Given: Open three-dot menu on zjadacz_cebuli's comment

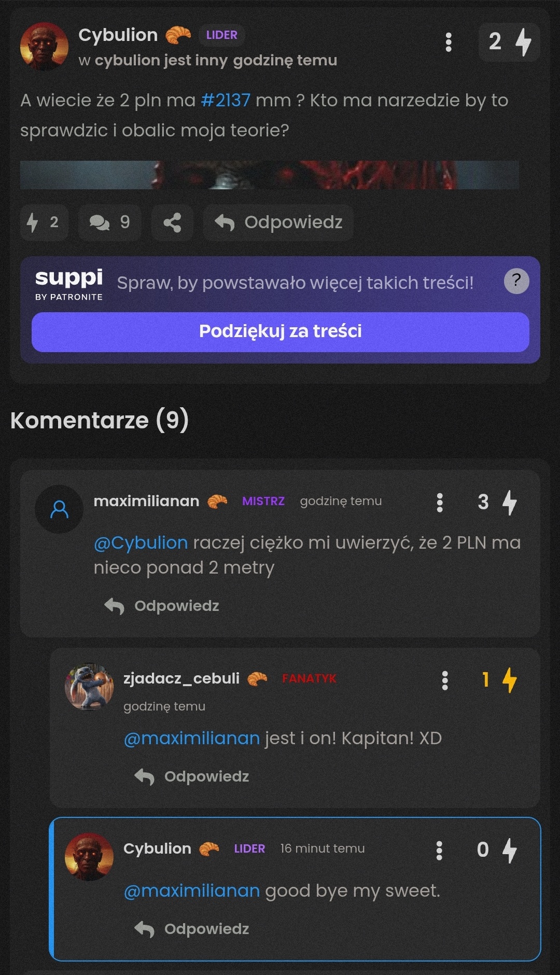Looking at the screenshot, I should 444,680.
